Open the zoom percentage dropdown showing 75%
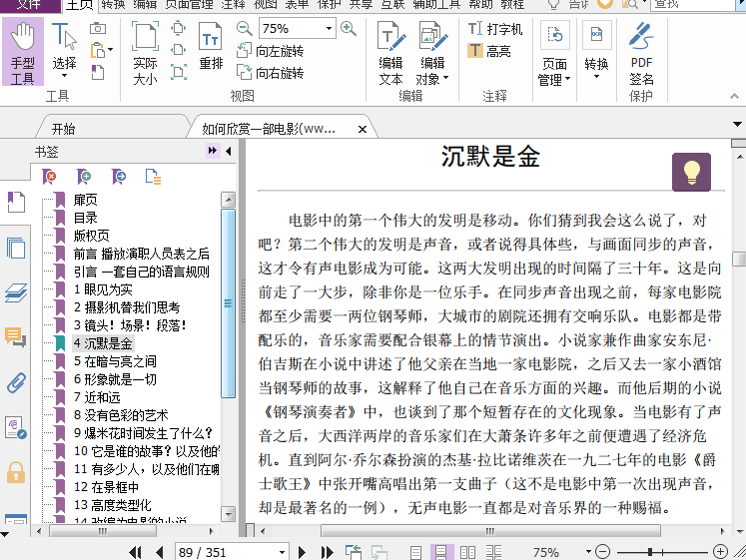746x560 pixels. point(329,29)
